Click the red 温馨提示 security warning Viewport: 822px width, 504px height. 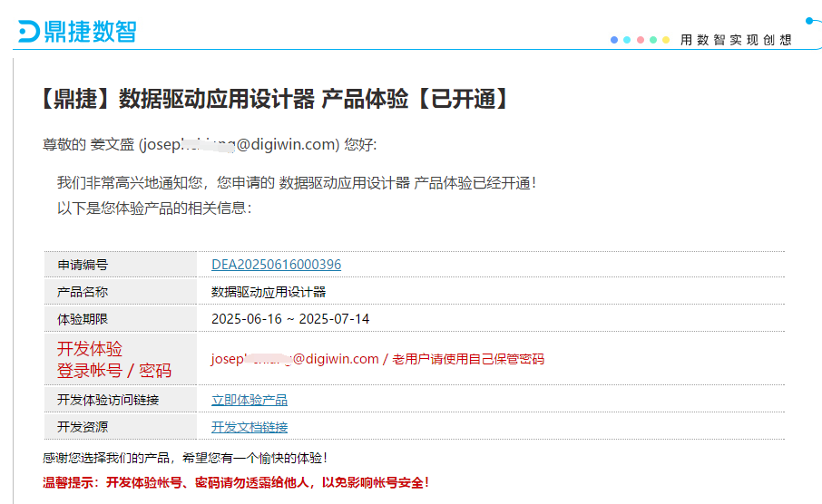click(x=236, y=482)
